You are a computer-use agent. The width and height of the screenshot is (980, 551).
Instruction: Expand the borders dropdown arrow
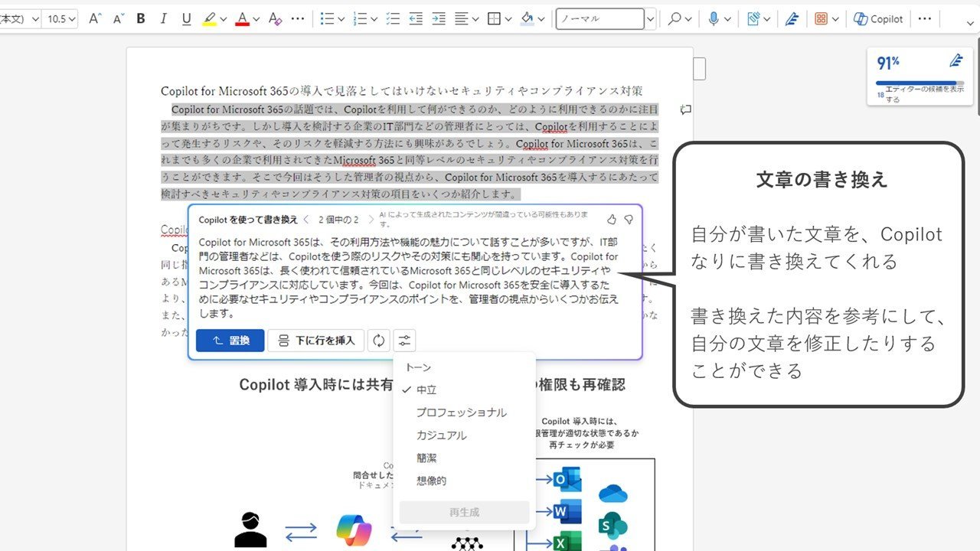click(508, 18)
